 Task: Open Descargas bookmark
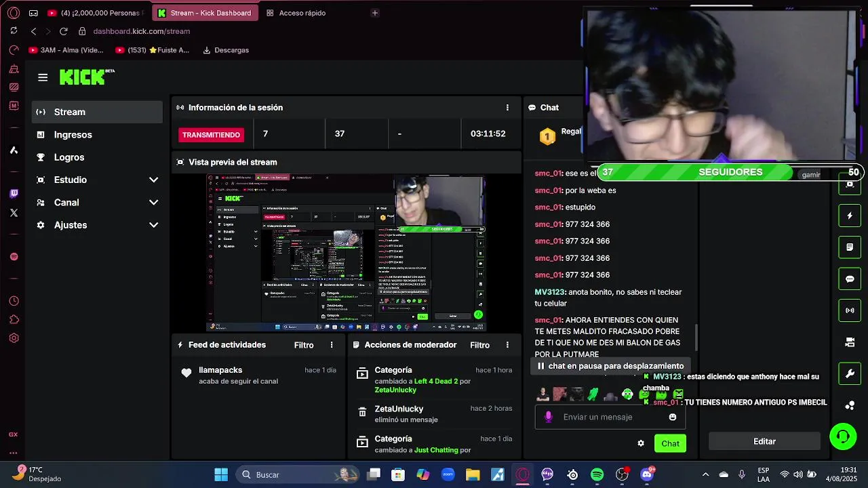[x=226, y=50]
